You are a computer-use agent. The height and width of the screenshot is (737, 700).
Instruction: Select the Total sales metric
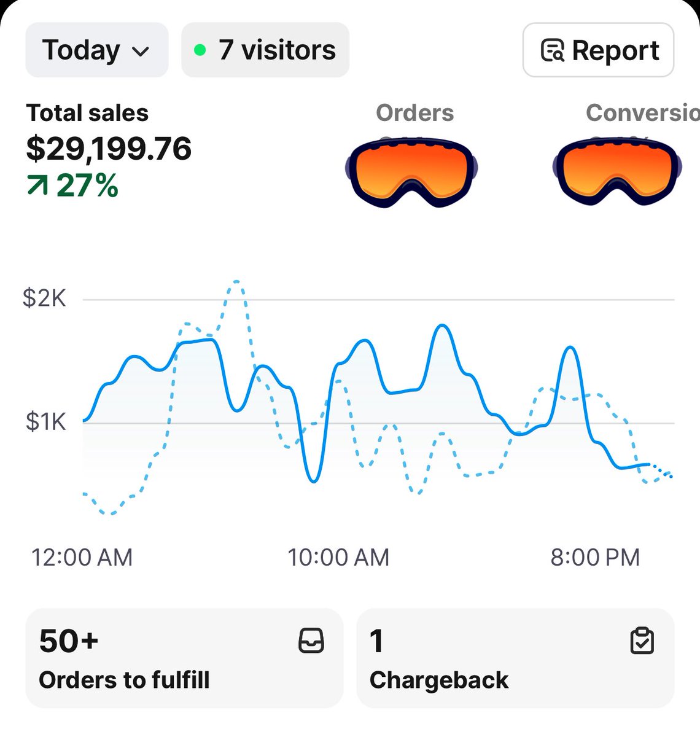coord(87,113)
